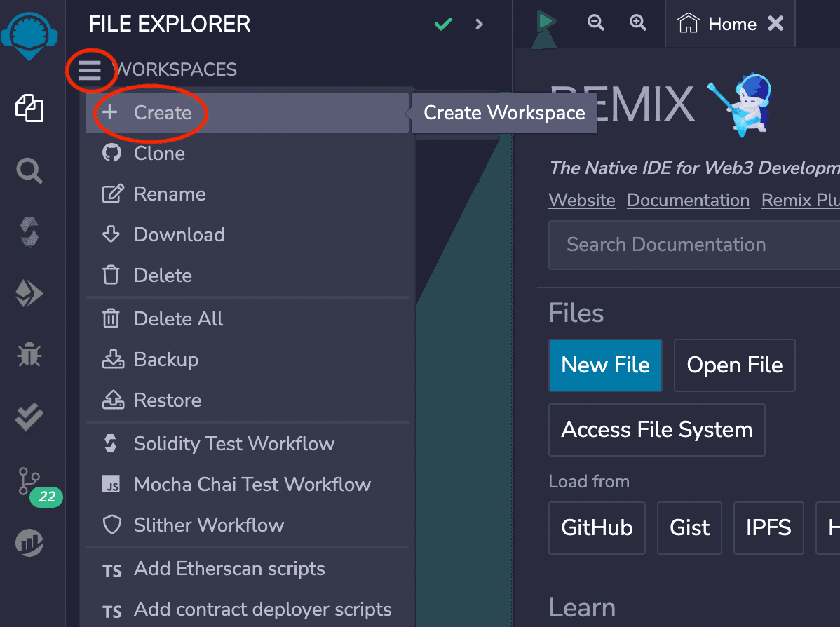Close the Home tab
This screenshot has width=840, height=627.
coord(775,24)
